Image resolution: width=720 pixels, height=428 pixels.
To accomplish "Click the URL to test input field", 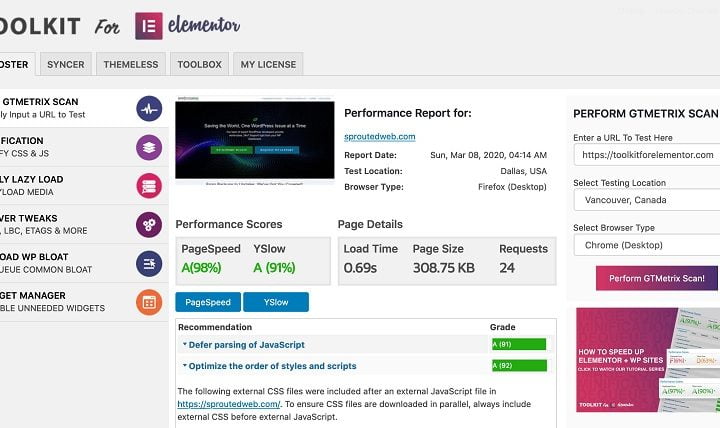I will coord(647,155).
